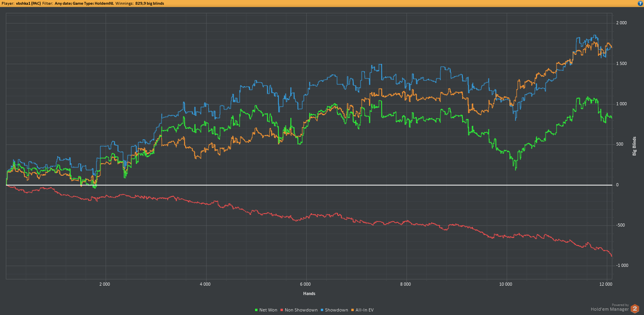Open the help question mark icon
Screen dimensions: 644x315
[640, 3]
